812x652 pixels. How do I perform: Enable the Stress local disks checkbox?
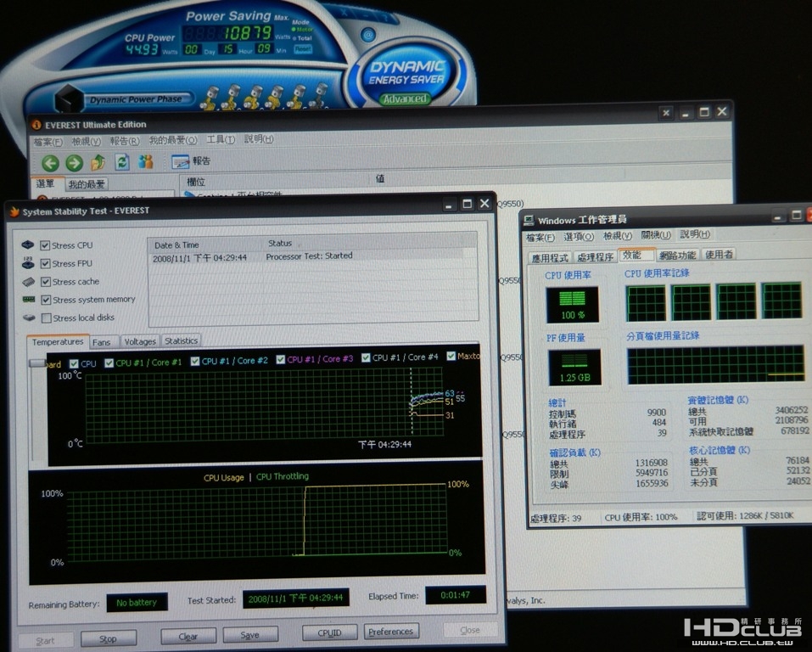(46, 318)
